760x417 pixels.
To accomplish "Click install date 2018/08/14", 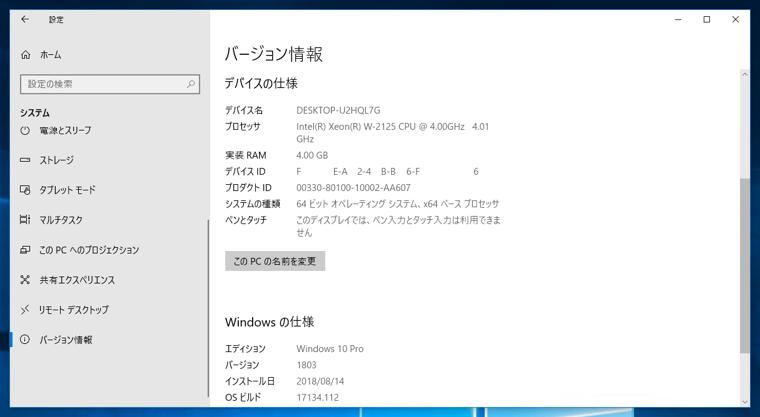I will tap(320, 381).
